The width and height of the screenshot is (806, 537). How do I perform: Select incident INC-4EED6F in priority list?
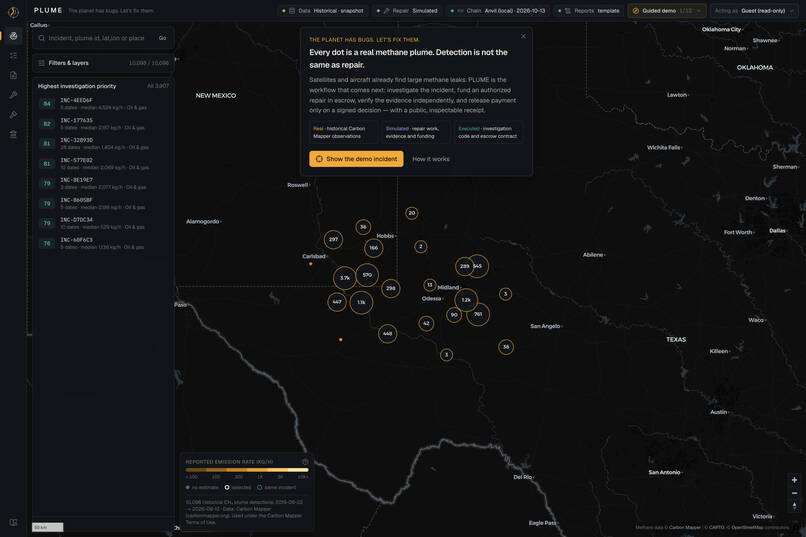(103, 104)
